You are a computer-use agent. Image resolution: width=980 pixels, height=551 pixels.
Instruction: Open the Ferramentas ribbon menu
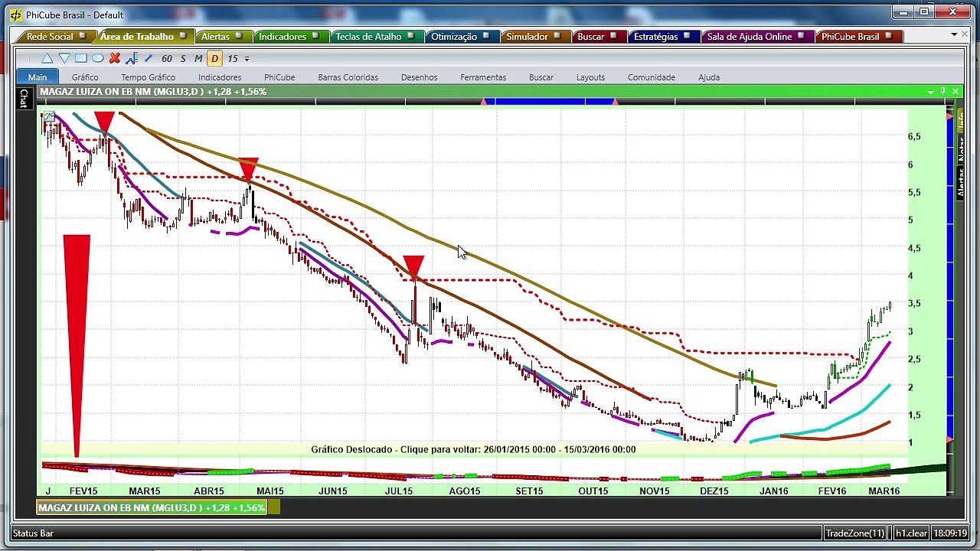point(483,77)
